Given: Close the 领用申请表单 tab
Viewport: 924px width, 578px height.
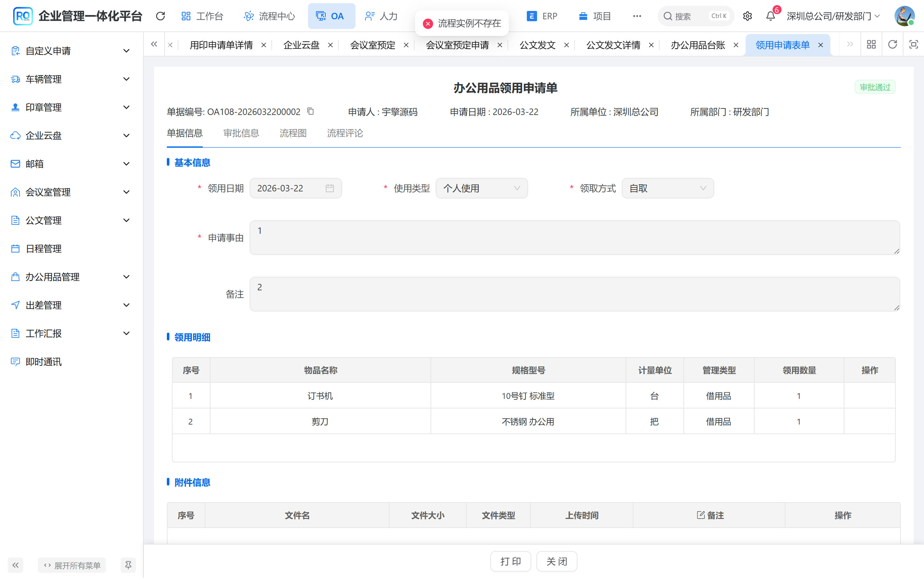Looking at the screenshot, I should (820, 45).
